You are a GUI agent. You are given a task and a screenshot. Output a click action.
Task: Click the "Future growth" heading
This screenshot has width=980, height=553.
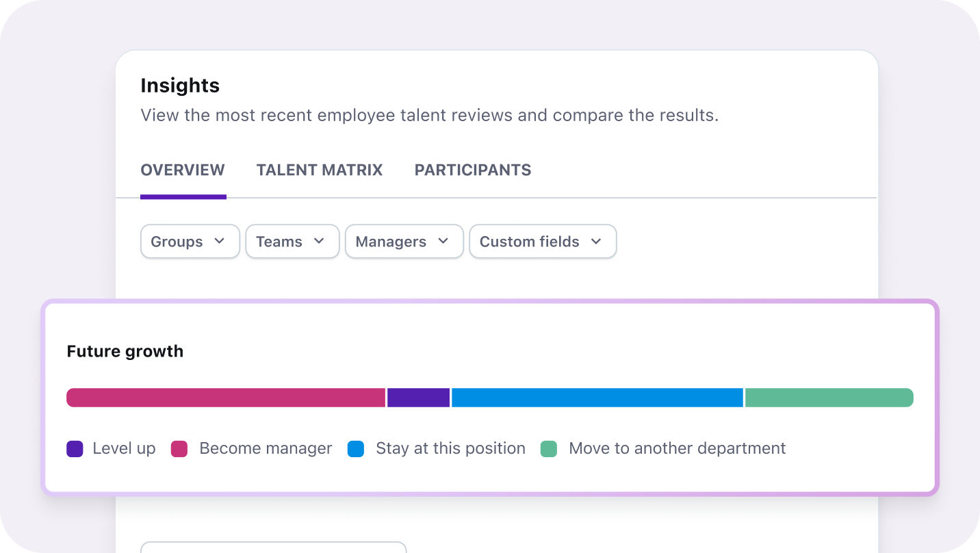coord(125,351)
